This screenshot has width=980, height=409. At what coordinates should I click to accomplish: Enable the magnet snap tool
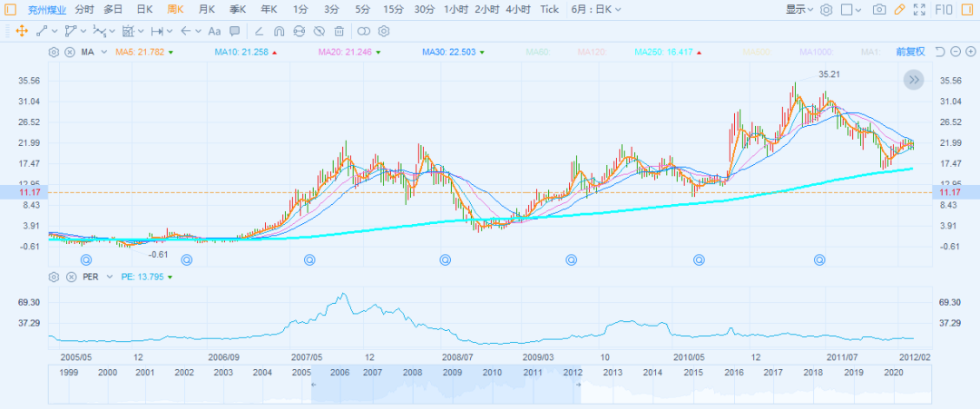pyautogui.click(x=279, y=31)
